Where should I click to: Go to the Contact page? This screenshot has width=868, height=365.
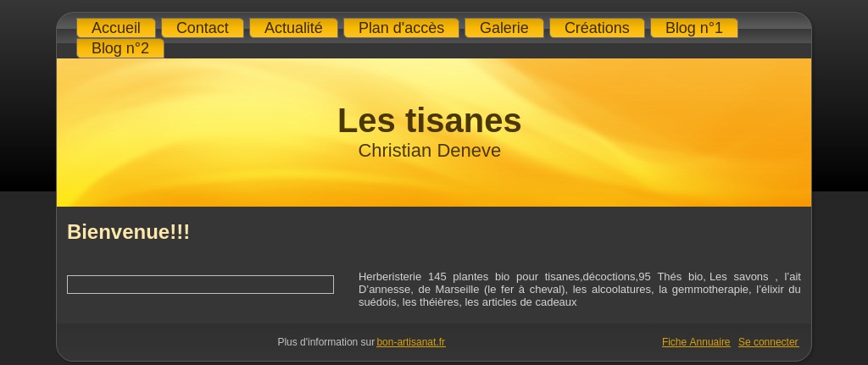202,28
